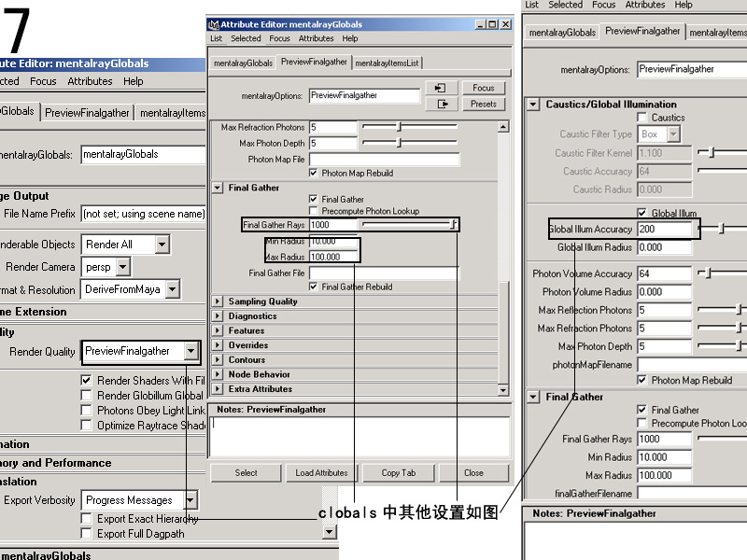Click the Photon Map File field
The image size is (747, 560).
click(385, 159)
